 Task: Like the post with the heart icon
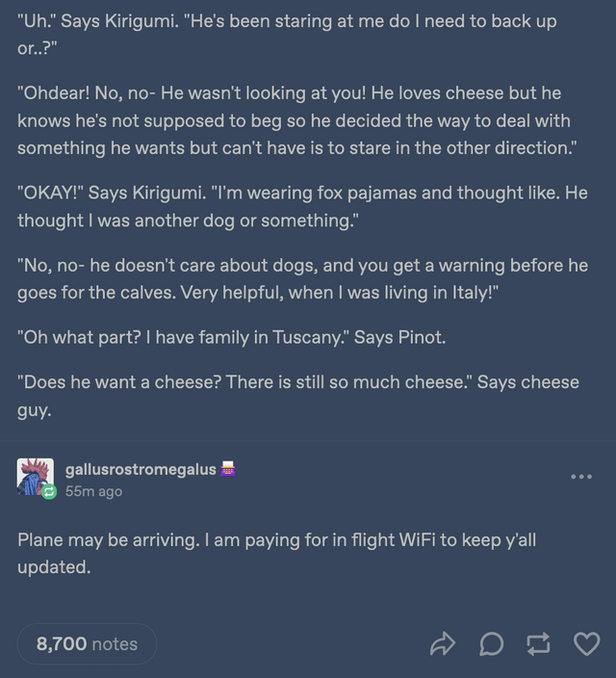click(x=585, y=643)
